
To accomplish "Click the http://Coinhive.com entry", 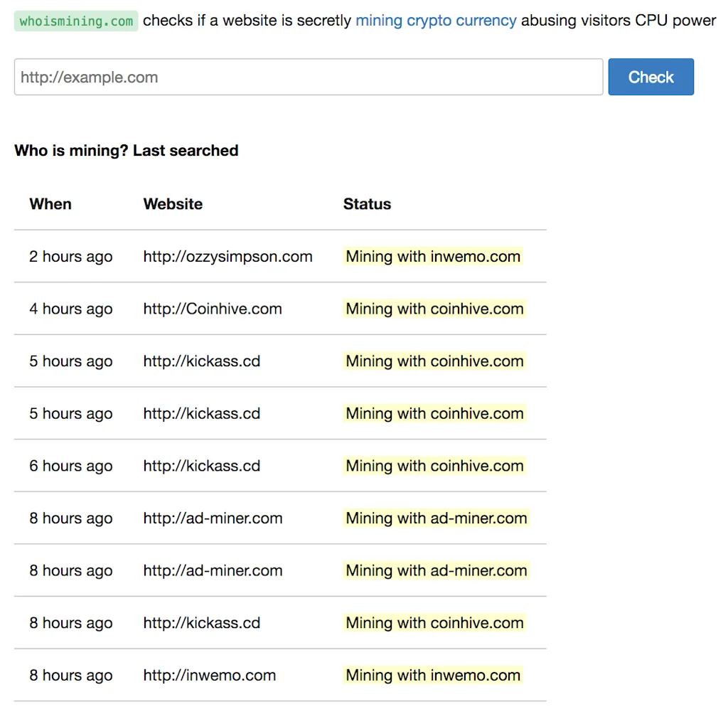I will pyautogui.click(x=212, y=309).
